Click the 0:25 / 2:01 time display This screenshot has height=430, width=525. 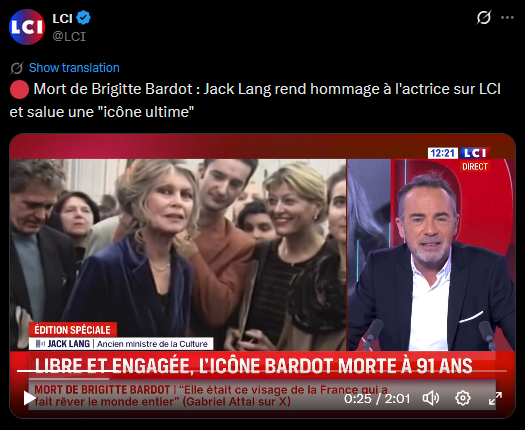(377, 399)
